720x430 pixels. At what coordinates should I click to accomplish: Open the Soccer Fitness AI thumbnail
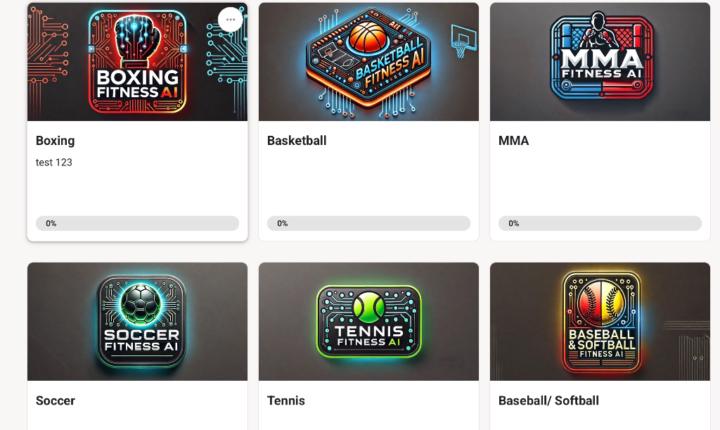coord(137,322)
